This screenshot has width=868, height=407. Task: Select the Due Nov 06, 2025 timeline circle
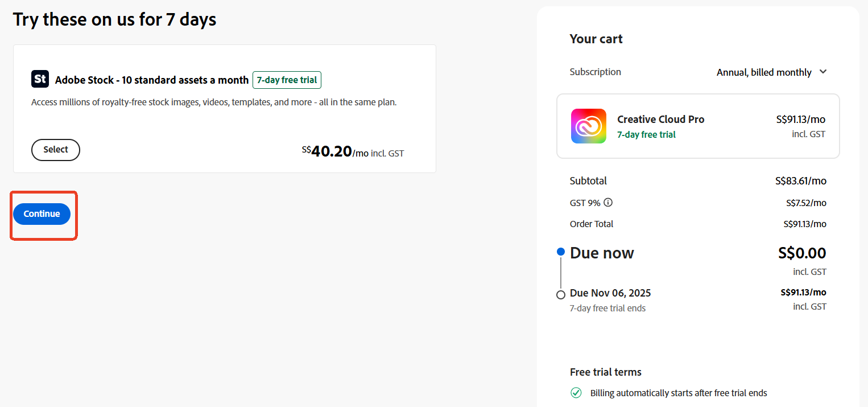[561, 294]
